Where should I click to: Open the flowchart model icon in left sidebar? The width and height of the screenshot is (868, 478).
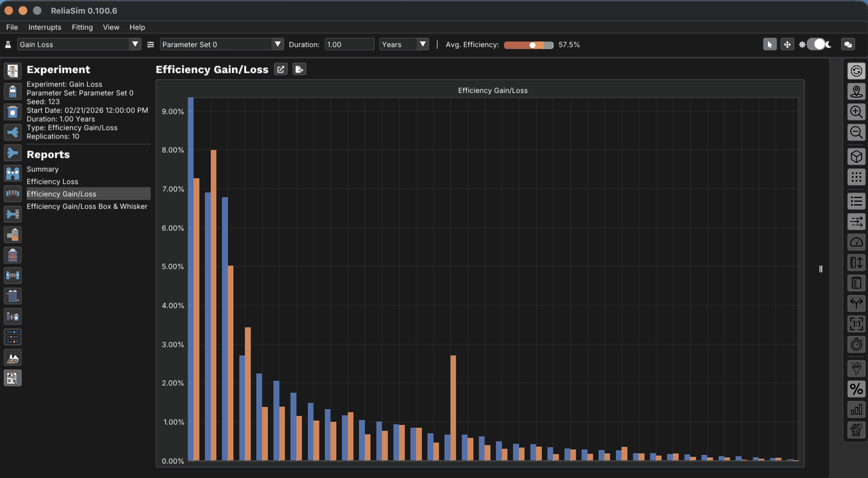(x=12, y=71)
